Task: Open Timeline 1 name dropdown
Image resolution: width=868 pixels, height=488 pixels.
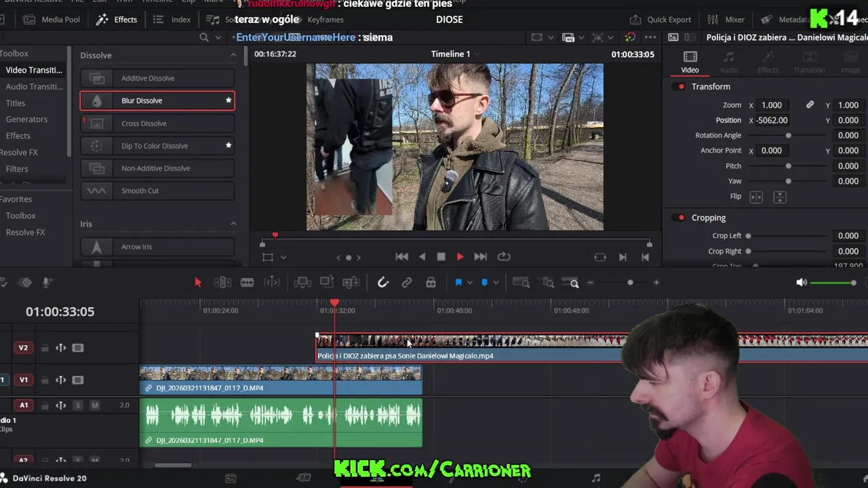Action: tap(477, 54)
